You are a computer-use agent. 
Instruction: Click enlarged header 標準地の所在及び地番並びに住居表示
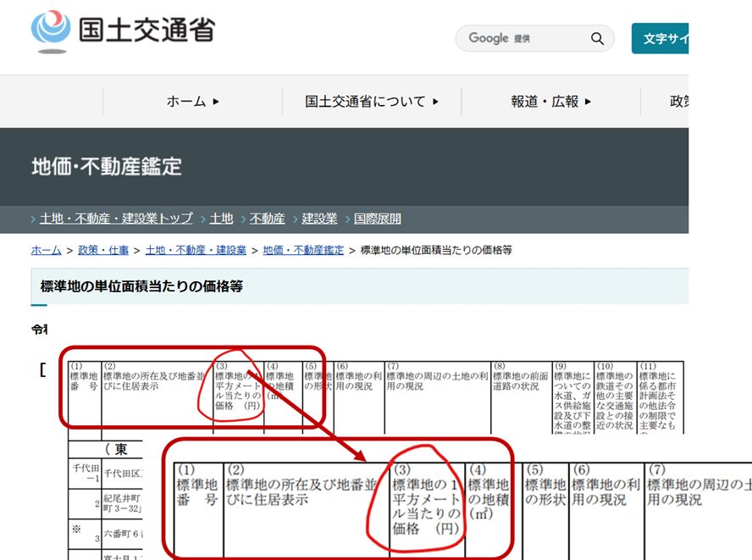point(301,492)
